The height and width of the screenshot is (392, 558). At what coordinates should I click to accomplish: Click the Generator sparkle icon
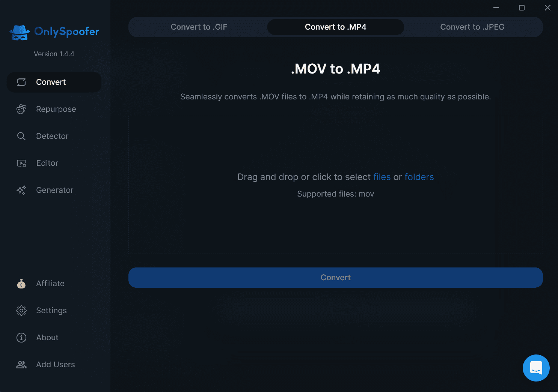[21, 190]
